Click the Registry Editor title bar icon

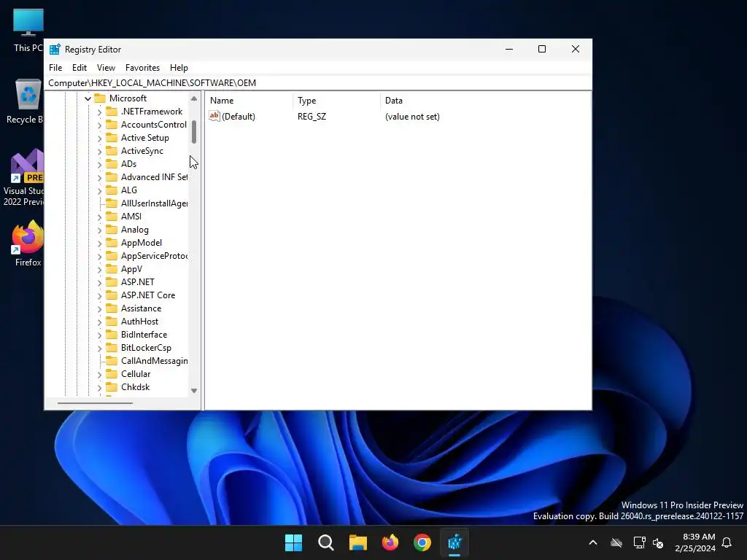(x=55, y=50)
